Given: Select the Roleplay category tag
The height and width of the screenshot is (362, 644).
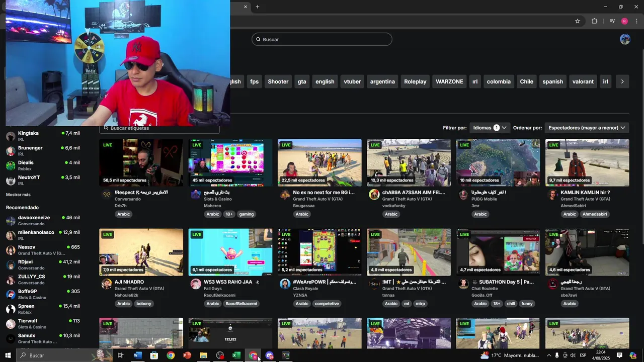Looking at the screenshot, I should pos(415,81).
